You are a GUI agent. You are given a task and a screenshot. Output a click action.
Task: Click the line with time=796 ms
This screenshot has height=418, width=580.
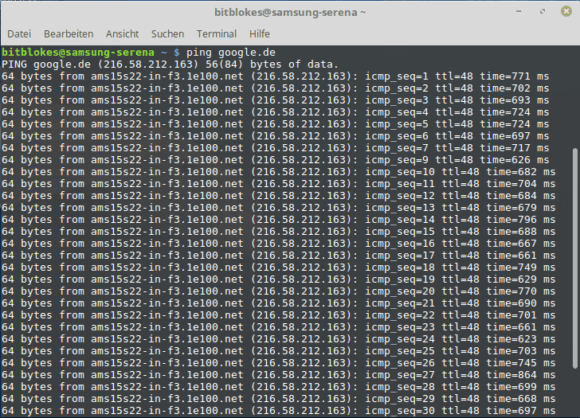point(279,220)
